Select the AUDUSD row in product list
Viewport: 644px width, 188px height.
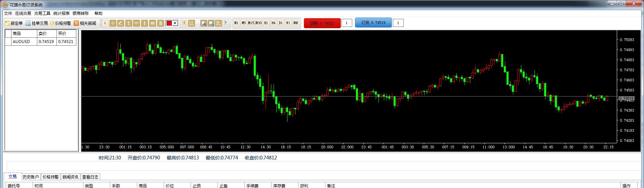[x=21, y=42]
